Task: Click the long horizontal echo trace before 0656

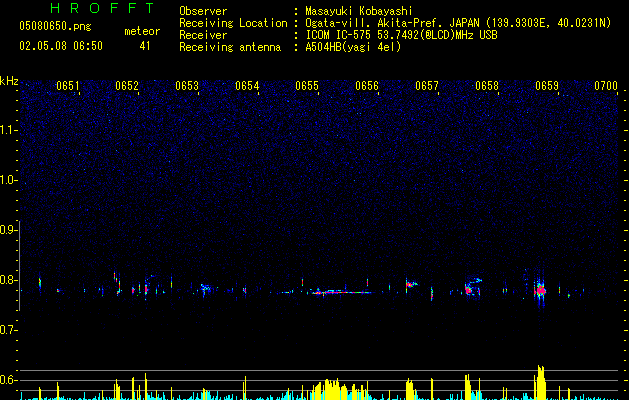Action: (x=341, y=292)
